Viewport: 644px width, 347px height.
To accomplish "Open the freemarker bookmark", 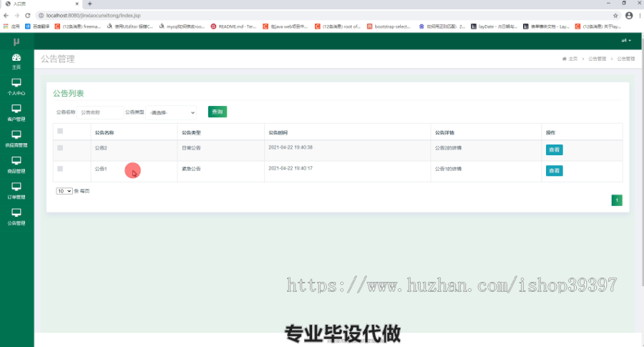I will (x=78, y=26).
